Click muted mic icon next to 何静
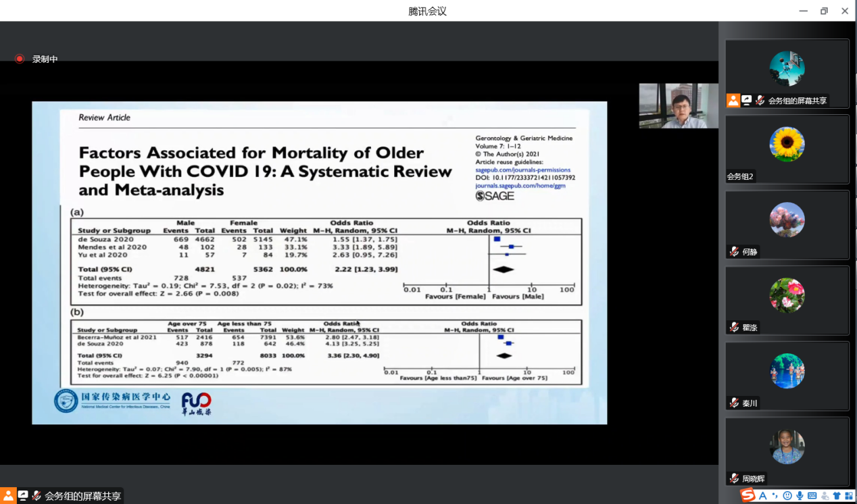857x504 pixels. tap(734, 252)
